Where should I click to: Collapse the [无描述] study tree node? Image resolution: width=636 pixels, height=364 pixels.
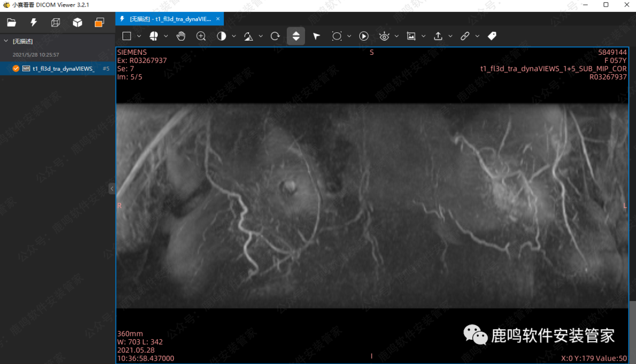click(x=6, y=41)
